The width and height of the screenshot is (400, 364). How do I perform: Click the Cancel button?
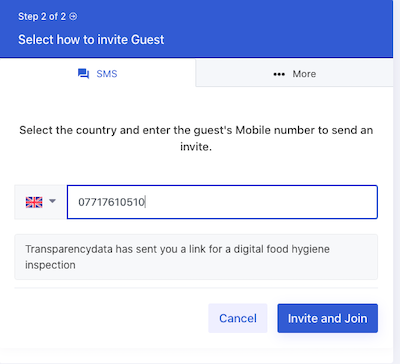tap(238, 318)
